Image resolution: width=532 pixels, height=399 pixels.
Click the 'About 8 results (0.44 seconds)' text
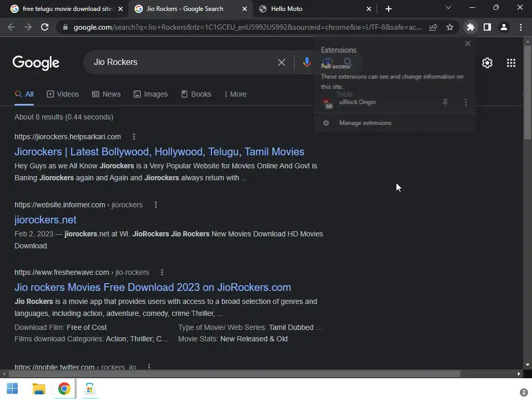click(64, 117)
